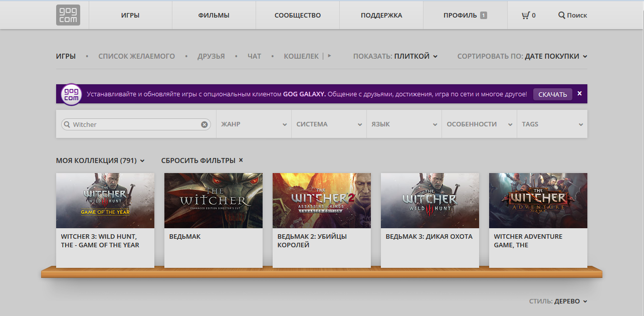Open the ФИЛЬМЫ section
644x316 pixels.
pyautogui.click(x=213, y=15)
